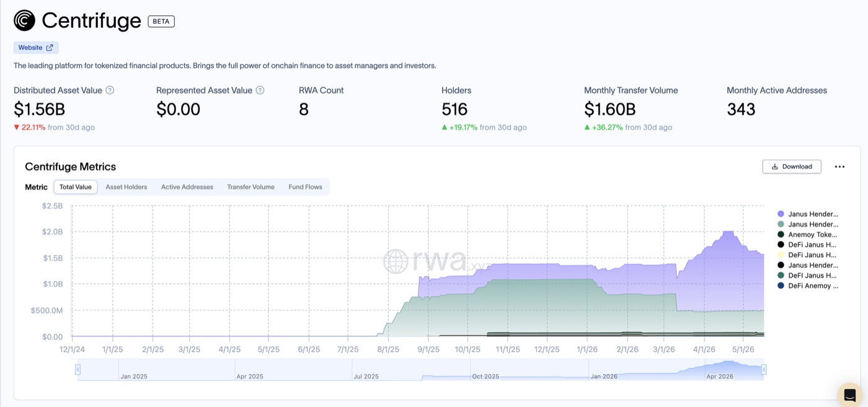The height and width of the screenshot is (407, 868).
Task: Toggle the Anemoy Toke... legend series
Action: (x=808, y=235)
